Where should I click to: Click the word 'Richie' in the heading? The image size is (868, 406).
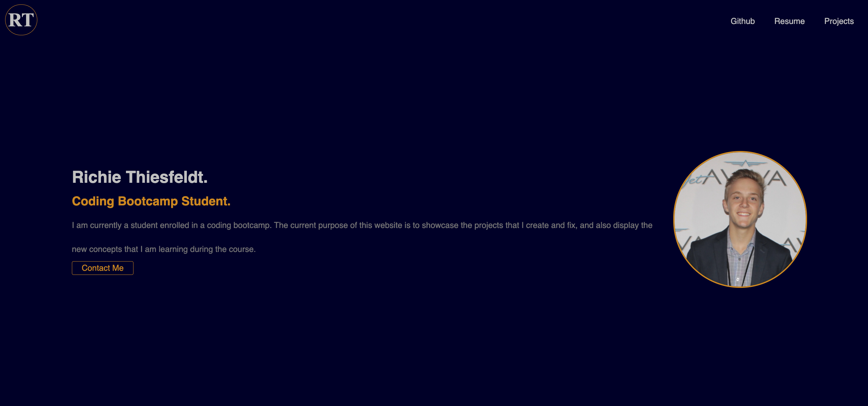tap(97, 177)
